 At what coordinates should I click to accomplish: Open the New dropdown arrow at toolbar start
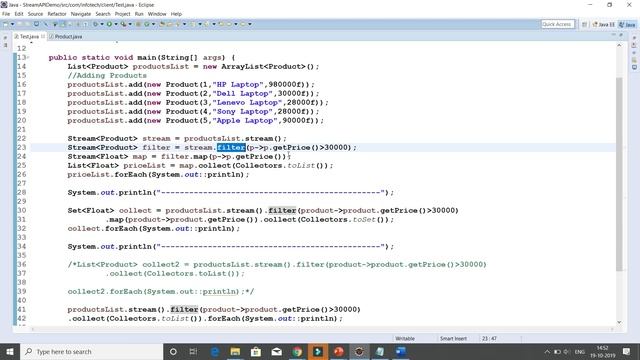tap(13, 24)
